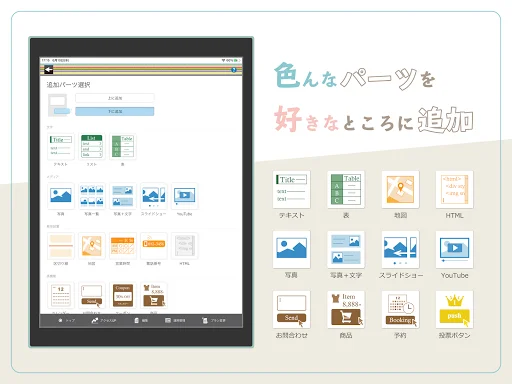
Task: Click the large 予約 Booking icon
Action: pyautogui.click(x=400, y=309)
